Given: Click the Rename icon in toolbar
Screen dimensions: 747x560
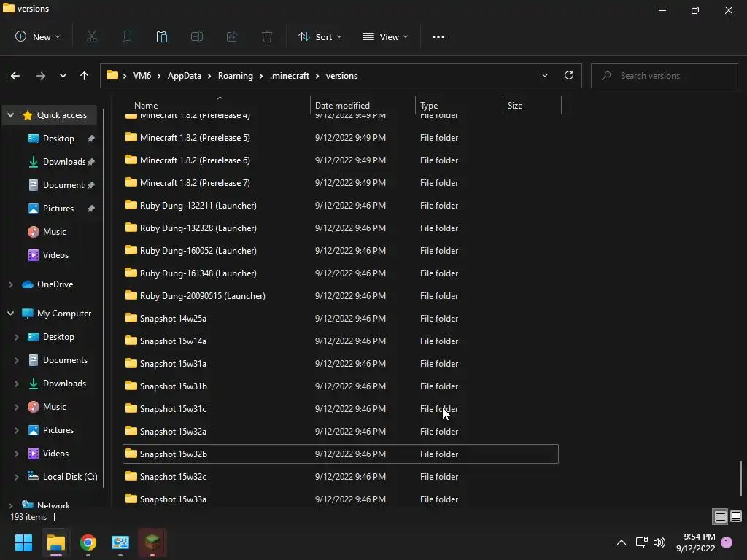Looking at the screenshot, I should tap(197, 36).
